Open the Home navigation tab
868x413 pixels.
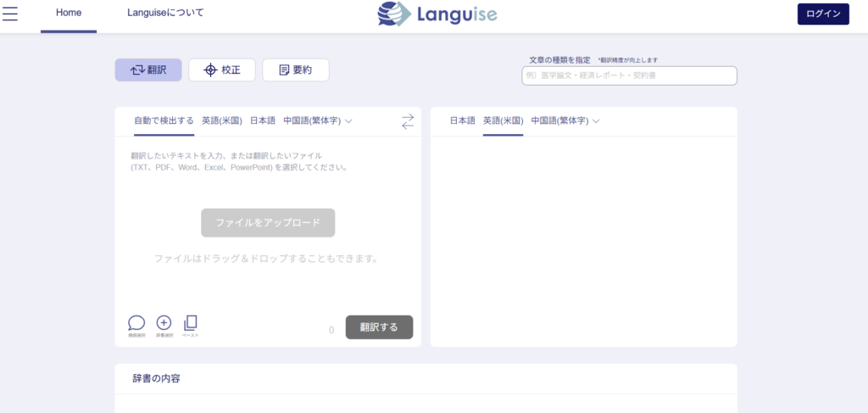click(x=69, y=14)
